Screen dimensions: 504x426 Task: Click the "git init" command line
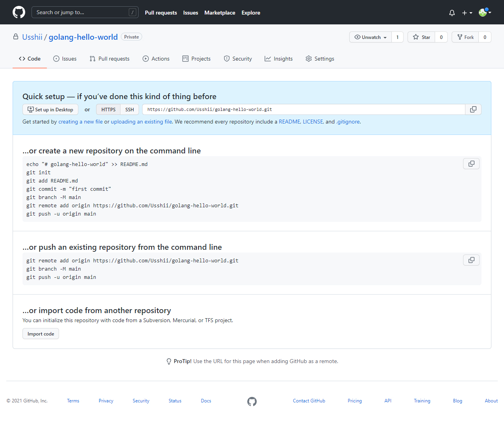[x=39, y=172]
